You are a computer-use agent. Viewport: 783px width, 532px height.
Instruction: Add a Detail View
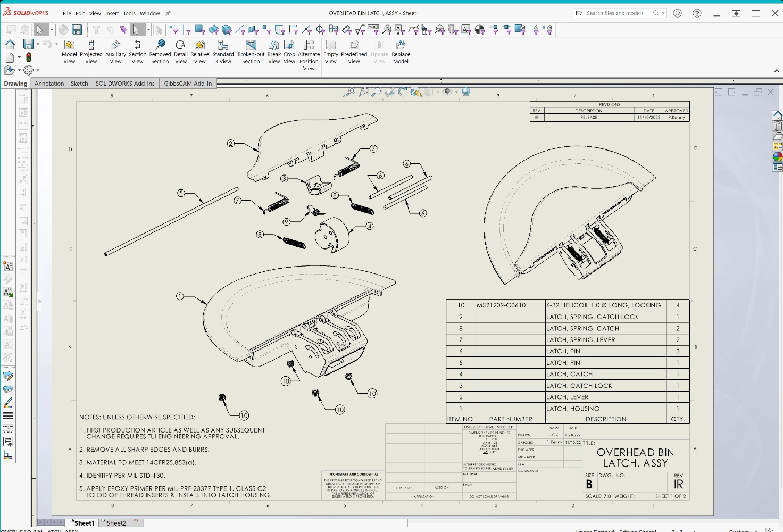[181, 52]
